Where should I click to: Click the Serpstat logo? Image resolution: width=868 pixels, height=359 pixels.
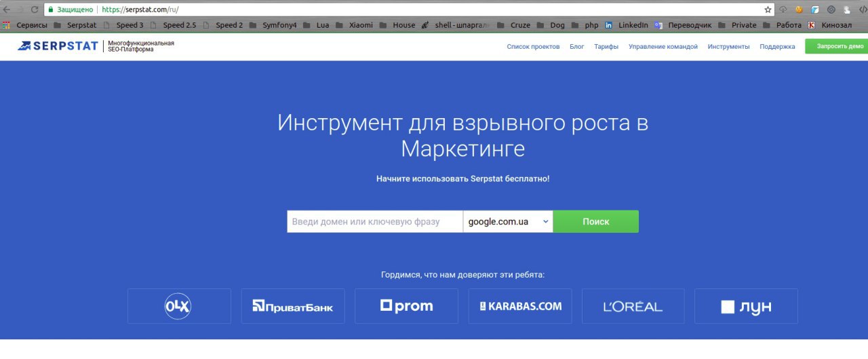[58, 46]
